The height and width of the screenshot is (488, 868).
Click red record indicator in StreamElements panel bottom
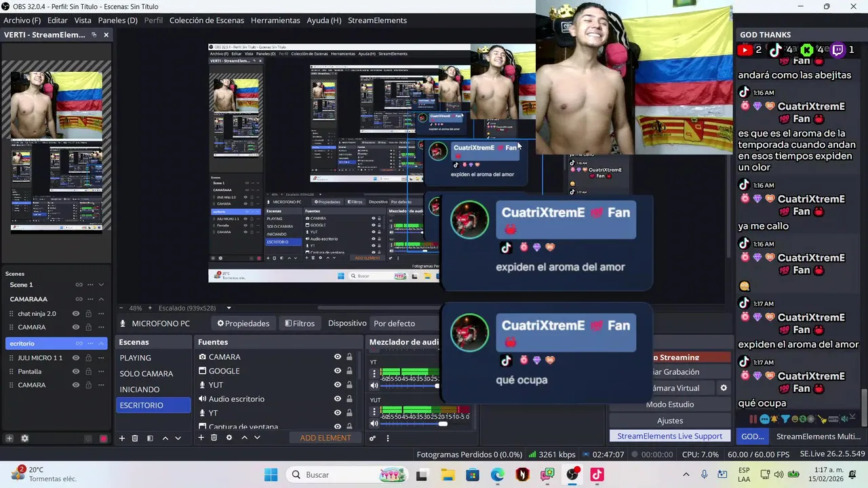tap(103, 439)
